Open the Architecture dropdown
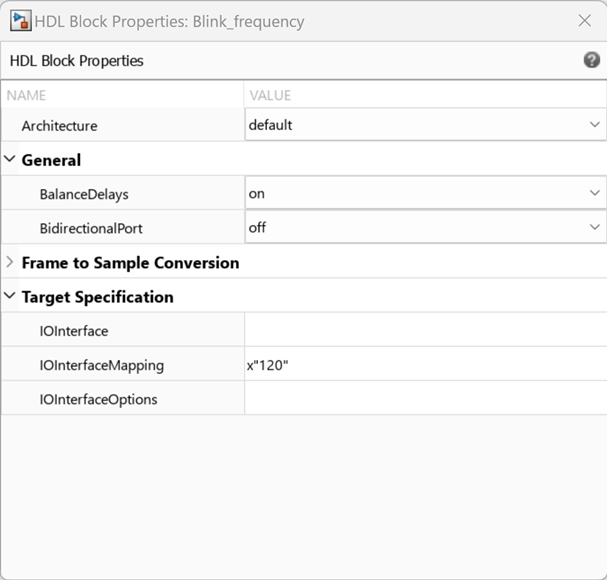This screenshot has width=607, height=580. tap(425, 125)
